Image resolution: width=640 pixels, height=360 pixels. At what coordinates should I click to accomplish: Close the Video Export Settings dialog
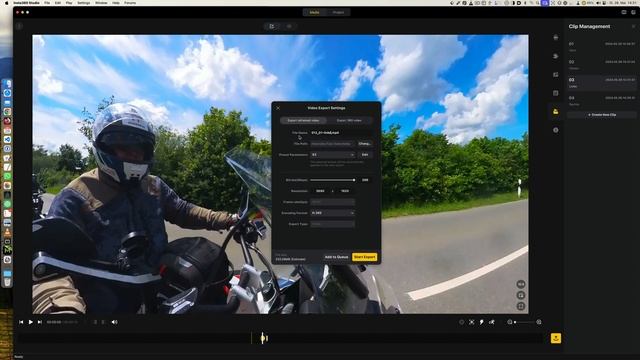(x=278, y=108)
